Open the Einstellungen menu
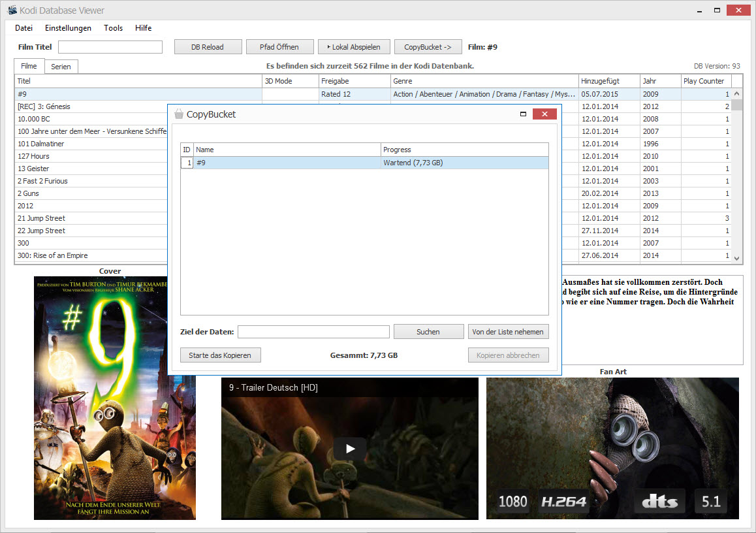Viewport: 756px width, 533px height. click(68, 28)
